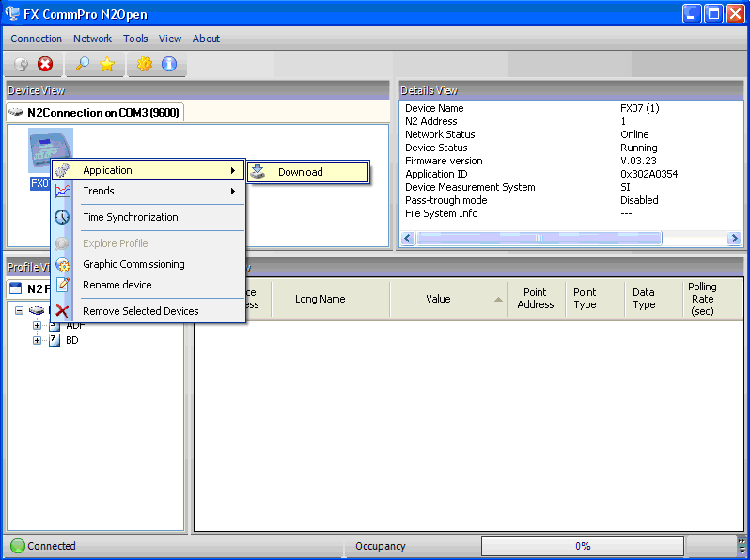750x560 pixels.
Task: Click the Occupancy status bar label
Action: pos(381,546)
